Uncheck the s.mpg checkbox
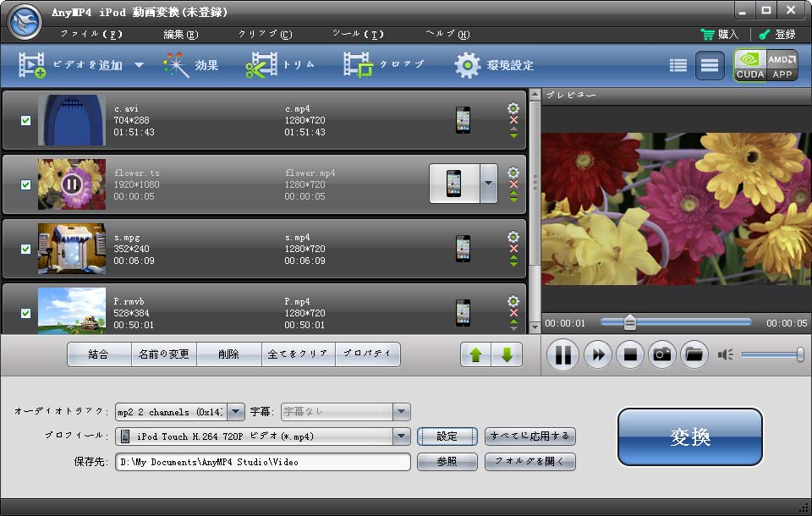The width and height of the screenshot is (812, 516). pos(25,250)
